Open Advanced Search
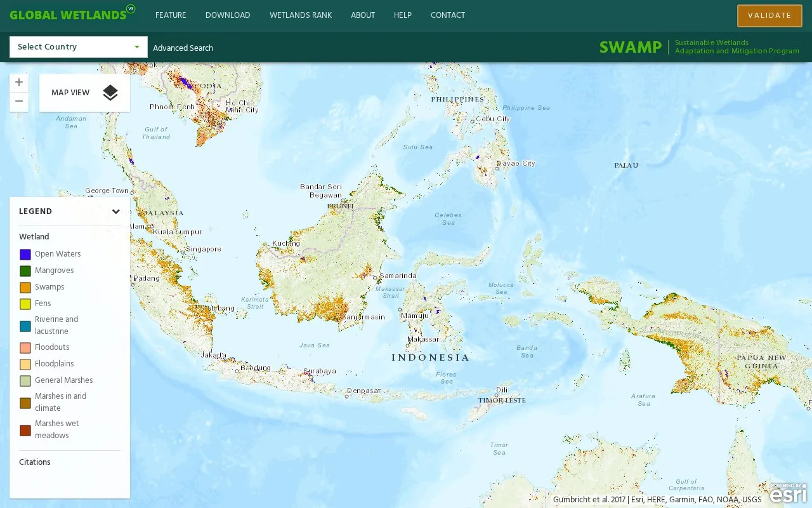 (183, 48)
